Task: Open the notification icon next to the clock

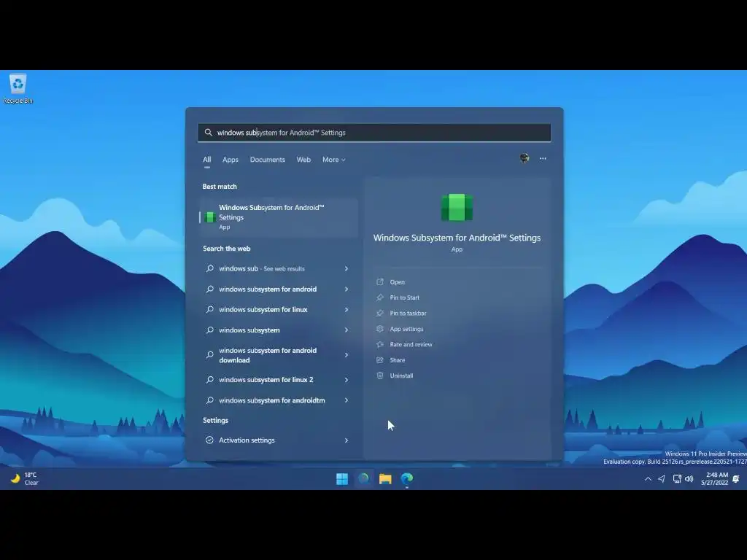Action: click(736, 478)
